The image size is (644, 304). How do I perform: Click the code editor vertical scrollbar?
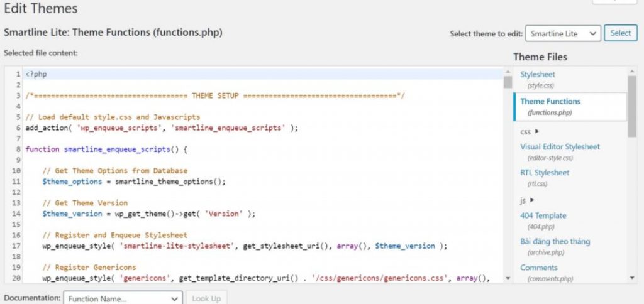tap(508, 188)
